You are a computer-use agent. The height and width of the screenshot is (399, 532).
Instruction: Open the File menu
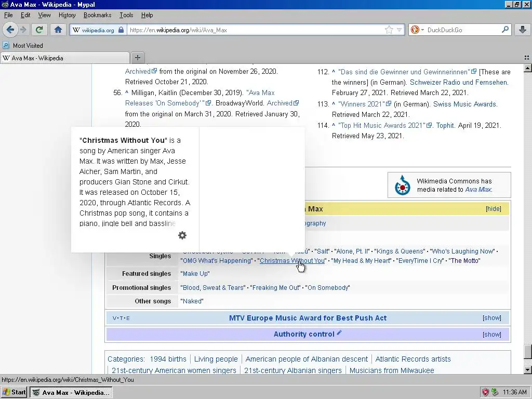coord(8,15)
